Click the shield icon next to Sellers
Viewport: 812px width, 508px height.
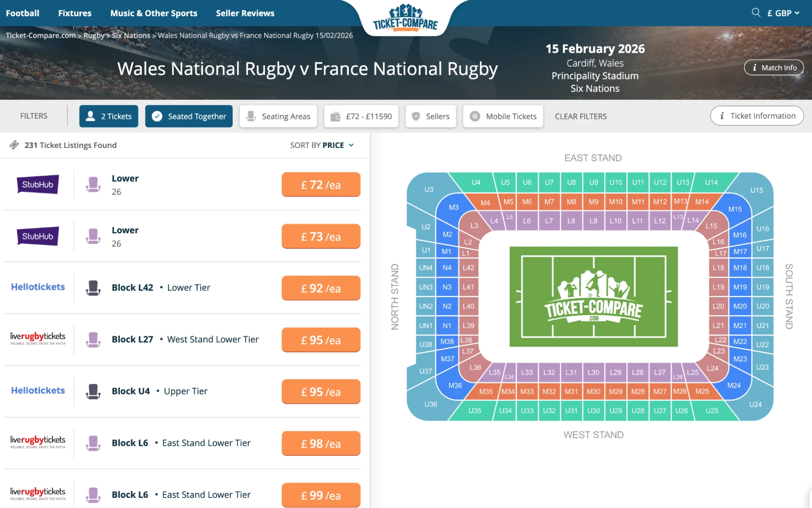tap(416, 116)
